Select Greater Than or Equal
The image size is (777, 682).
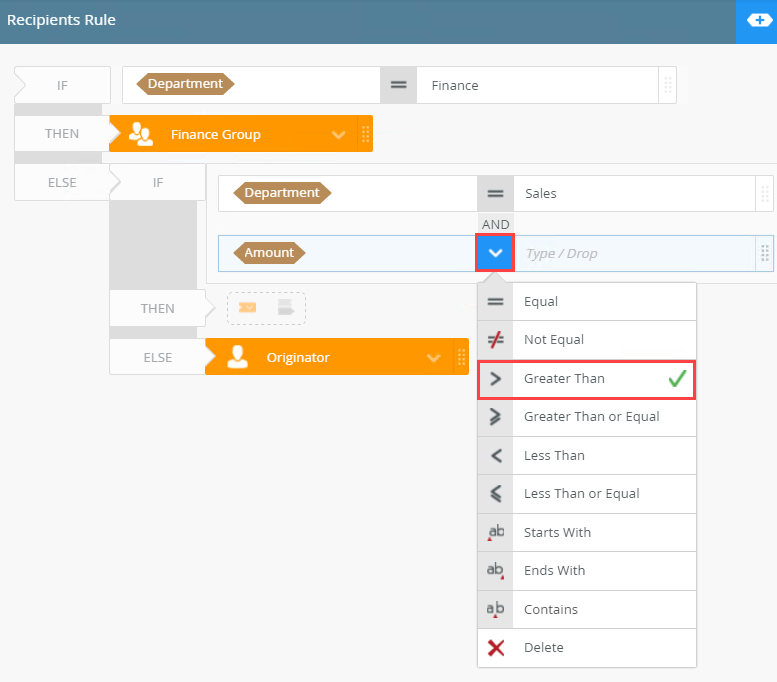tap(587, 417)
